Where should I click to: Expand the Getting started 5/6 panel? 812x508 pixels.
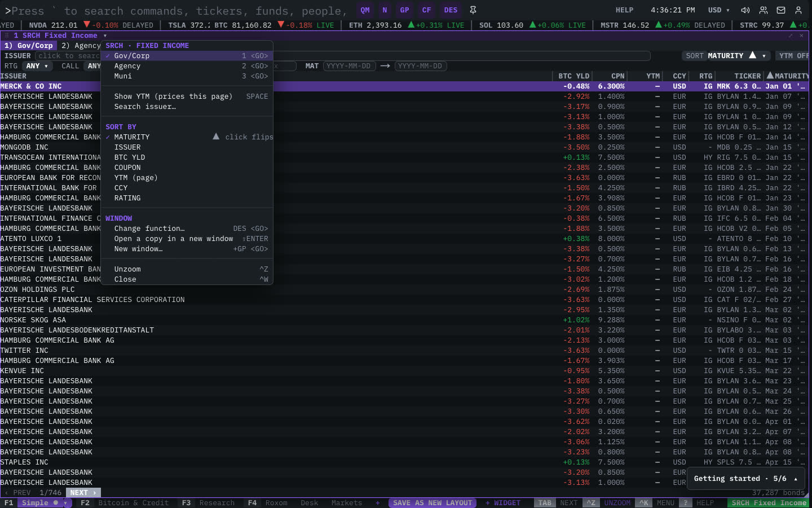[745, 479]
